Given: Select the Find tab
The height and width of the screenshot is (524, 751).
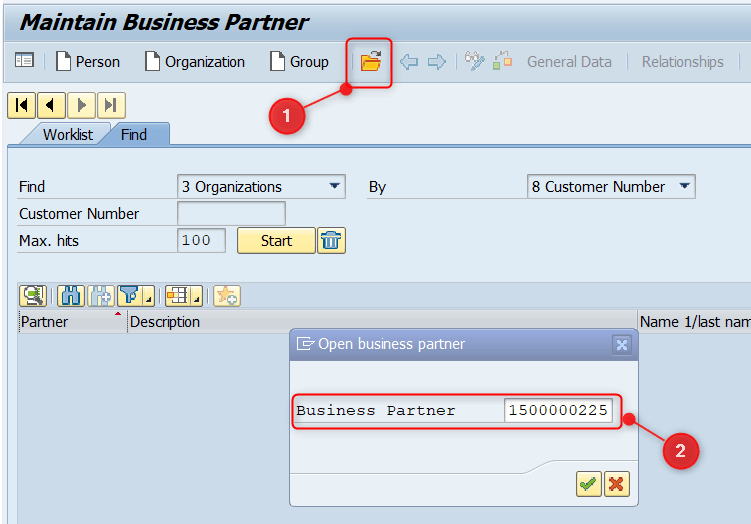Looking at the screenshot, I should pos(134,135).
